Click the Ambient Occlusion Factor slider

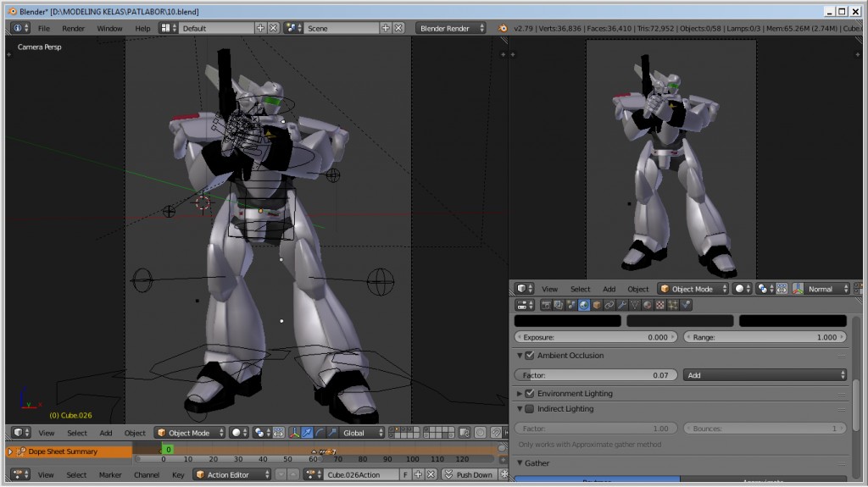click(596, 375)
